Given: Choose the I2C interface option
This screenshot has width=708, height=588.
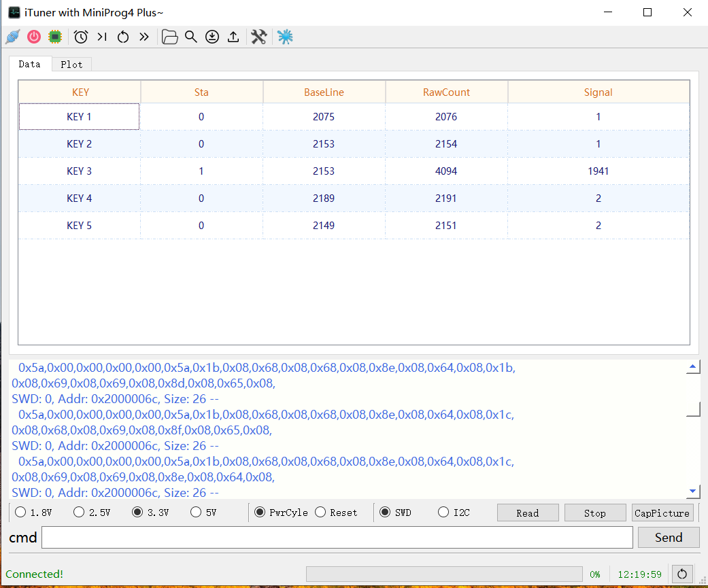Looking at the screenshot, I should [x=454, y=512].
